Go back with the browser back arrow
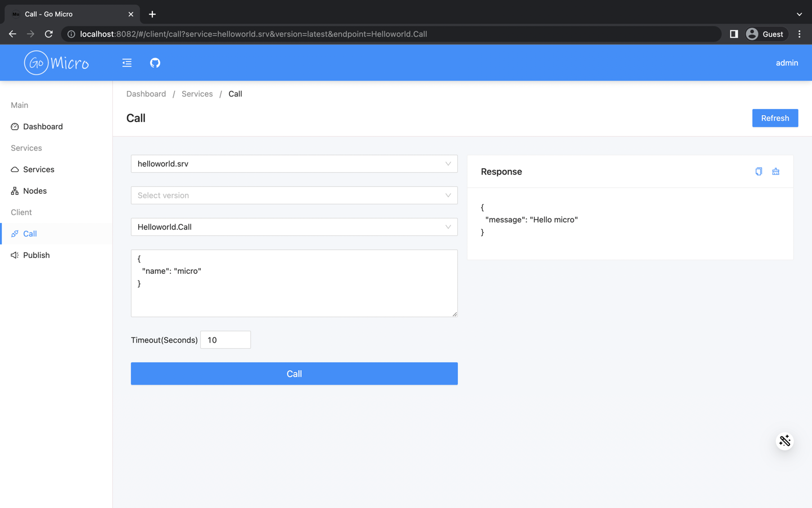 12,34
